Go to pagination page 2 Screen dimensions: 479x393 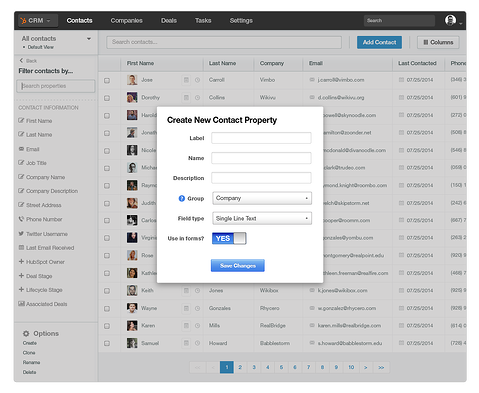pyautogui.click(x=240, y=367)
